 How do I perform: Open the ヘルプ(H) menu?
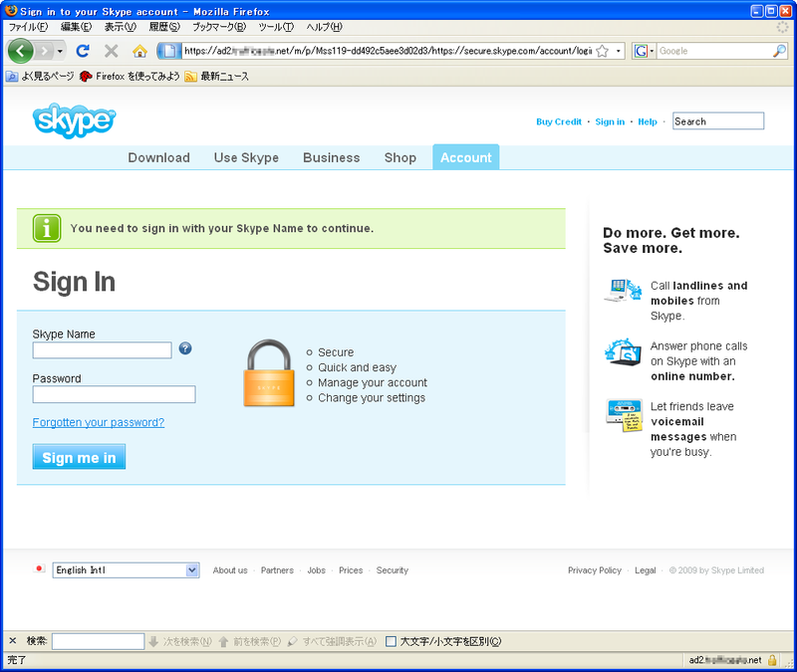(325, 27)
